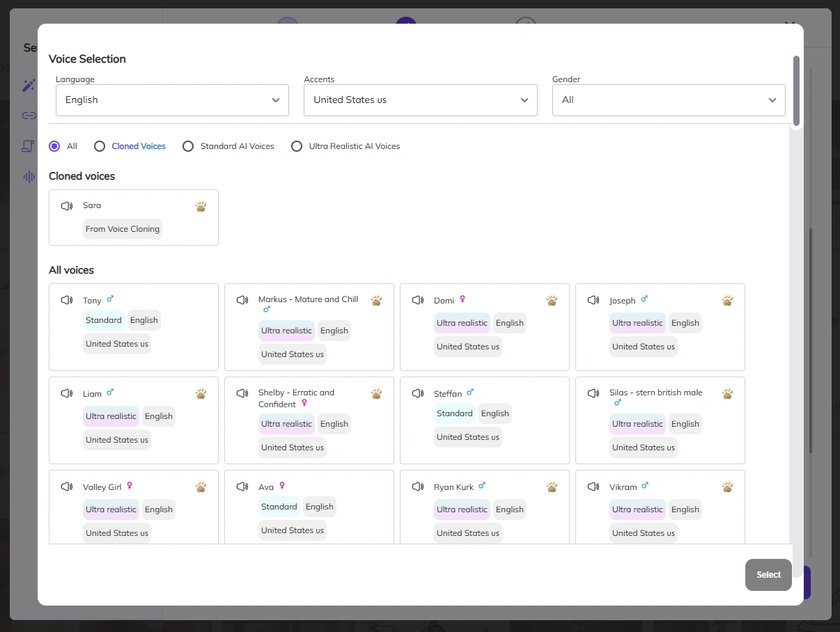
Task: Play Steffan voice preview speaker icon
Action: click(x=418, y=393)
